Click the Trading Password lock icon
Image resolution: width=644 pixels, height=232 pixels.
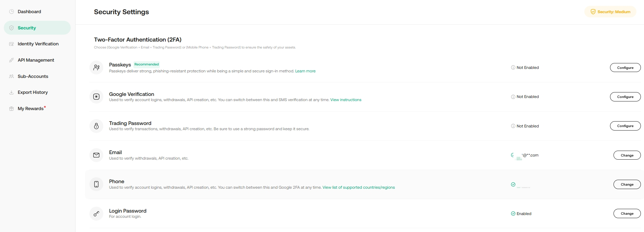click(x=96, y=126)
